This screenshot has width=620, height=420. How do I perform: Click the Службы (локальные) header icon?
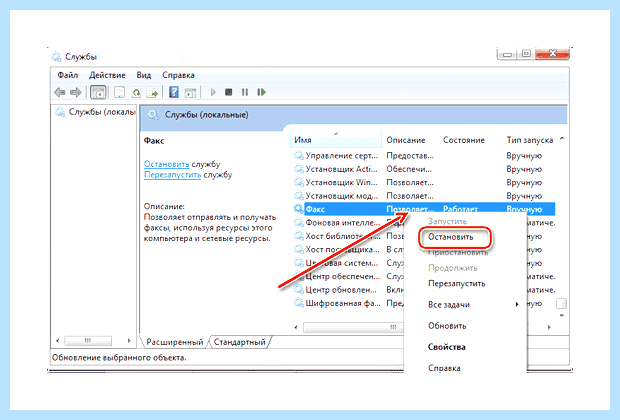tap(153, 115)
